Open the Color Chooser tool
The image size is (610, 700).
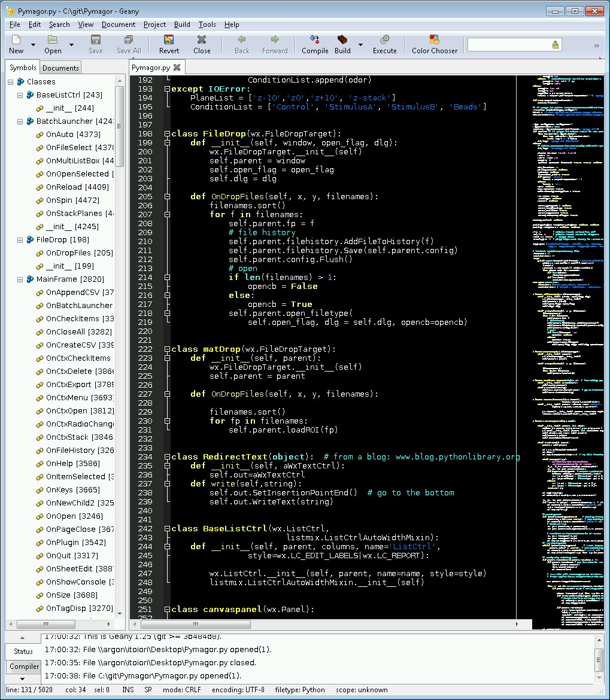435,45
